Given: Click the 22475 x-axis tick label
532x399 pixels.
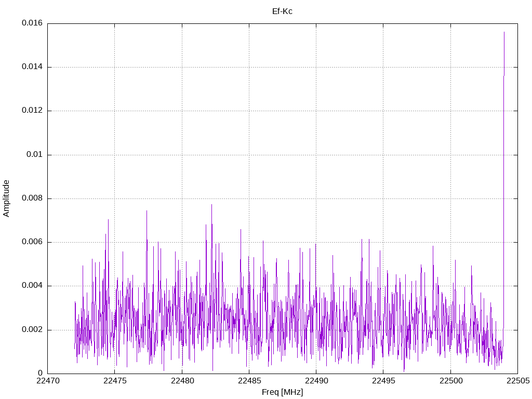Looking at the screenshot, I should pyautogui.click(x=115, y=381).
